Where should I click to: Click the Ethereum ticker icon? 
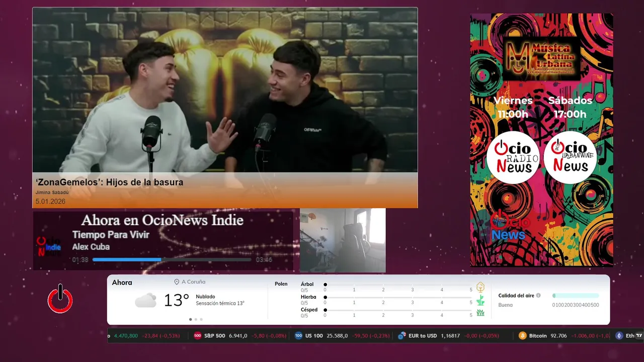[x=619, y=336]
